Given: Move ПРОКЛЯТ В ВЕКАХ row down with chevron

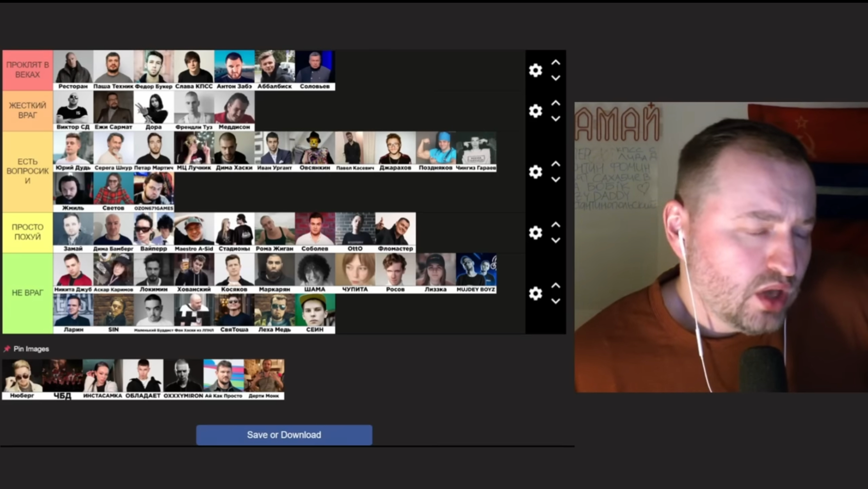Looking at the screenshot, I should (x=555, y=78).
